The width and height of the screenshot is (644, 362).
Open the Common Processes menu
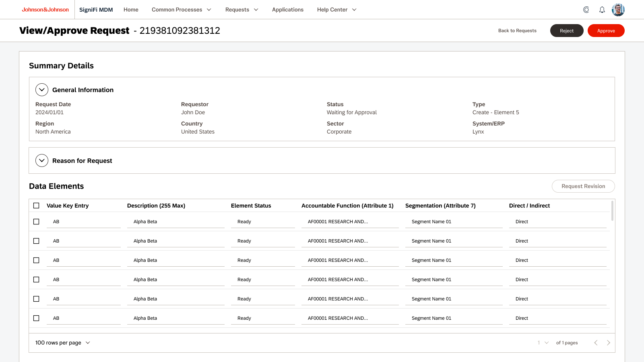[181, 10]
